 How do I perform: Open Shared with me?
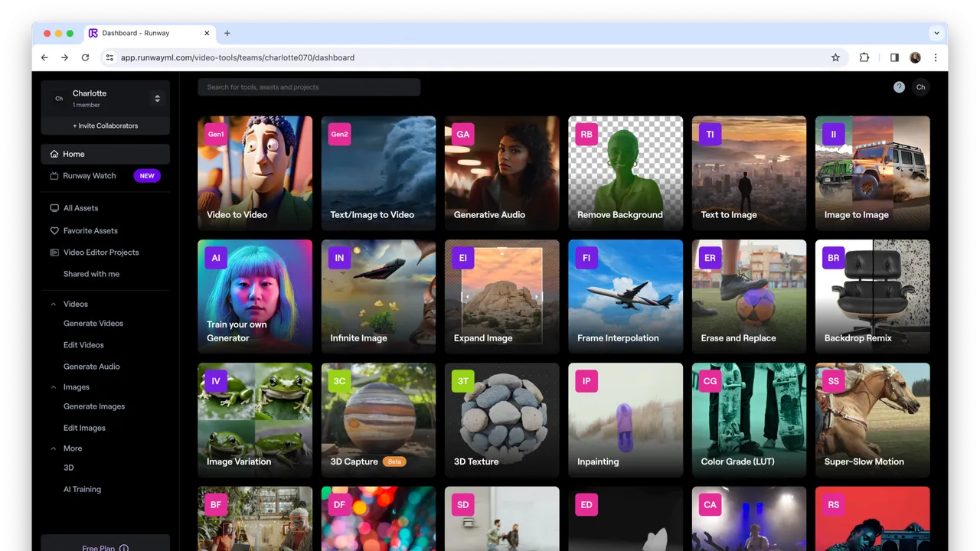tap(91, 274)
